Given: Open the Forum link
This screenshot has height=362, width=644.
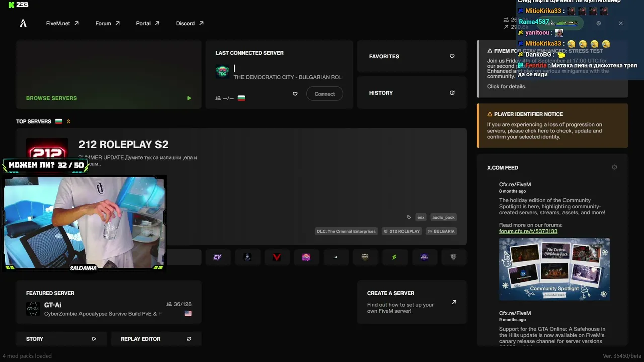Looking at the screenshot, I should [x=107, y=23].
